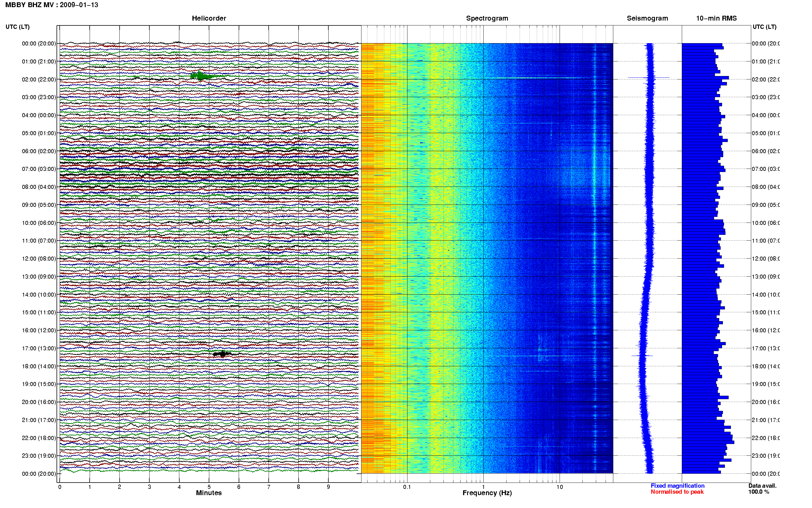This screenshot has height=508, width=812.
Task: Select the Minutes axis tick "0"
Action: (60, 487)
